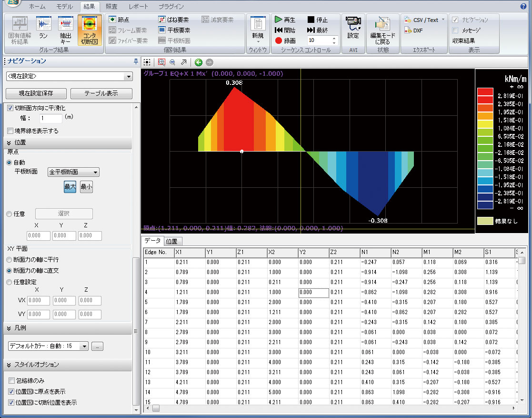Click the red top legend color swatch
The height and width of the screenshot is (418, 532).
coord(485,92)
